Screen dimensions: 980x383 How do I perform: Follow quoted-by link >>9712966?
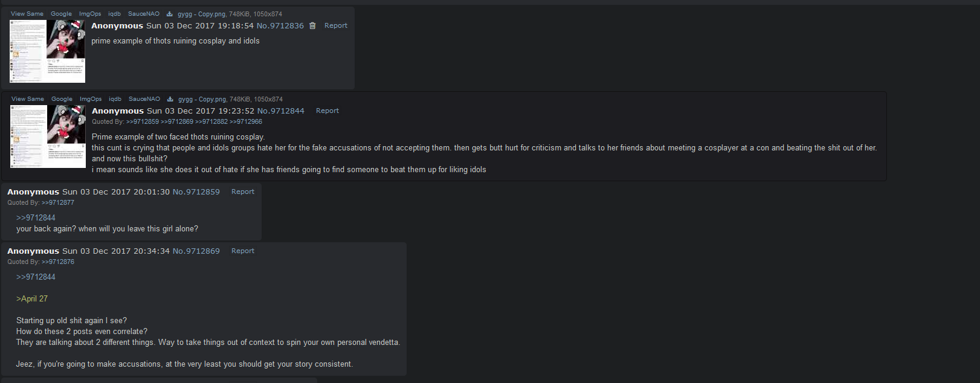click(x=246, y=121)
